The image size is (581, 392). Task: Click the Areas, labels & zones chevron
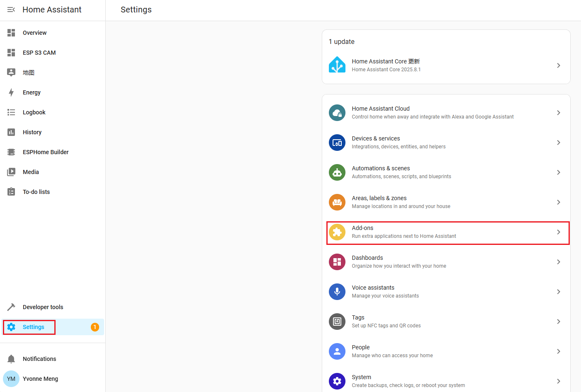[559, 202]
